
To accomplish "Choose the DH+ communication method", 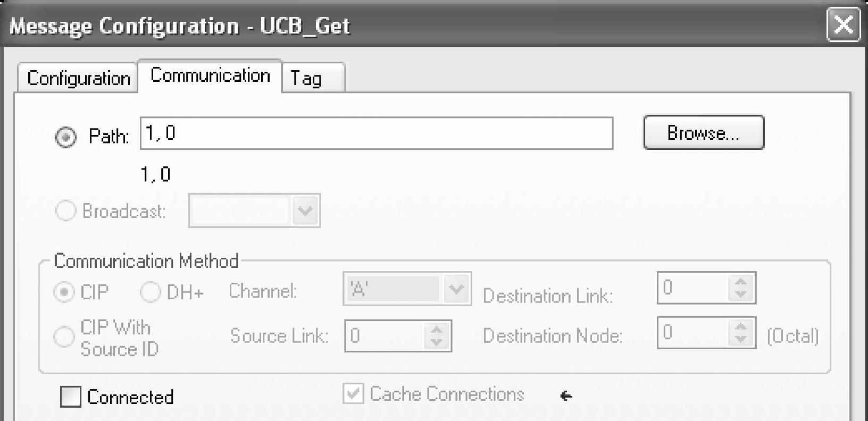I will pos(150,292).
